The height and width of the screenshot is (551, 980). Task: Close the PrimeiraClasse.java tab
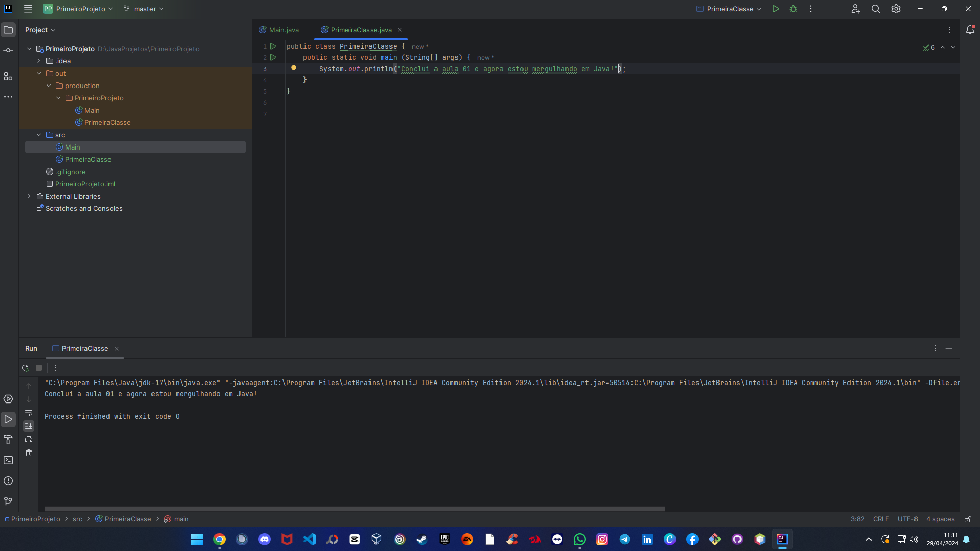(x=400, y=30)
